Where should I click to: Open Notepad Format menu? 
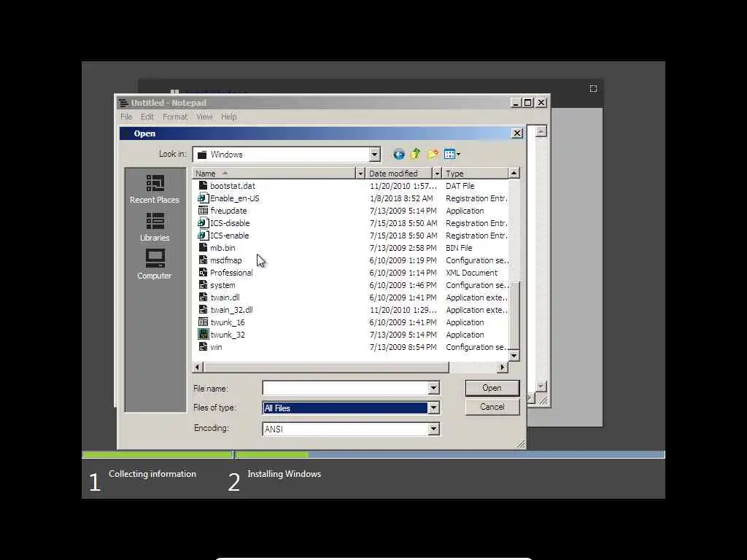coord(175,117)
